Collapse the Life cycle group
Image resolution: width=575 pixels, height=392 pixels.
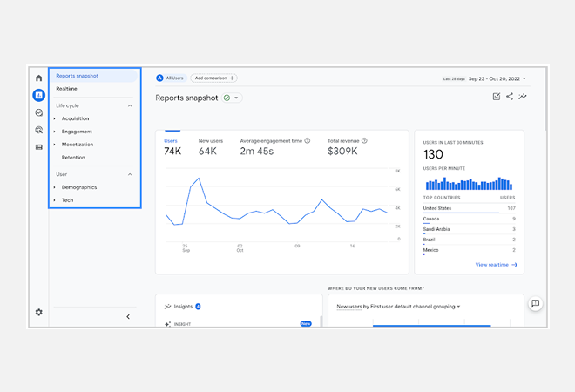130,105
